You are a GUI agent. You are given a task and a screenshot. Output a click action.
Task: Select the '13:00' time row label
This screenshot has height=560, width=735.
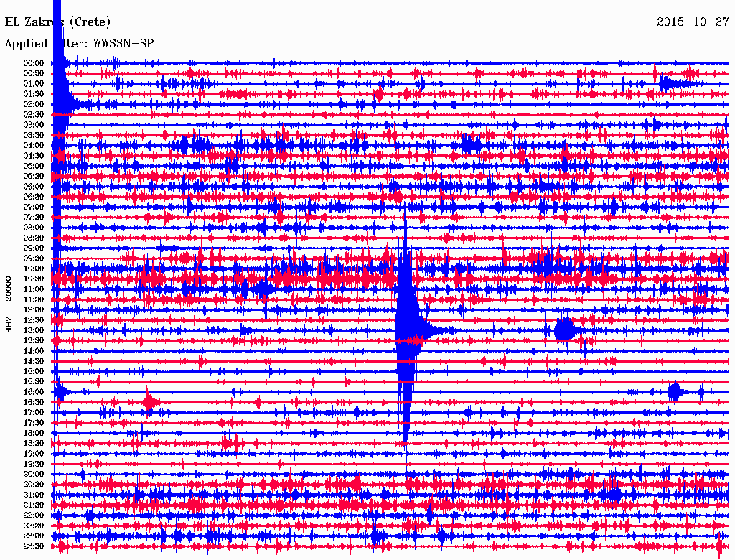tap(34, 331)
